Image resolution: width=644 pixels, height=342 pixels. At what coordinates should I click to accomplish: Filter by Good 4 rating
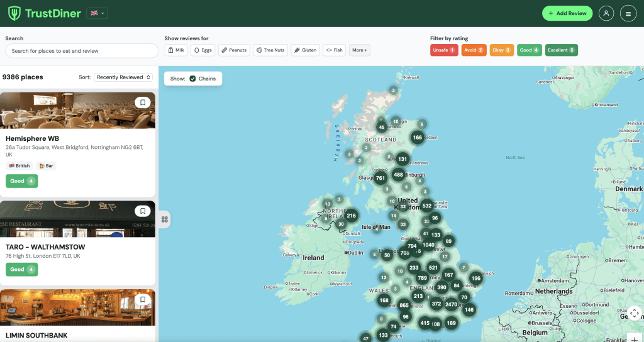coord(530,50)
